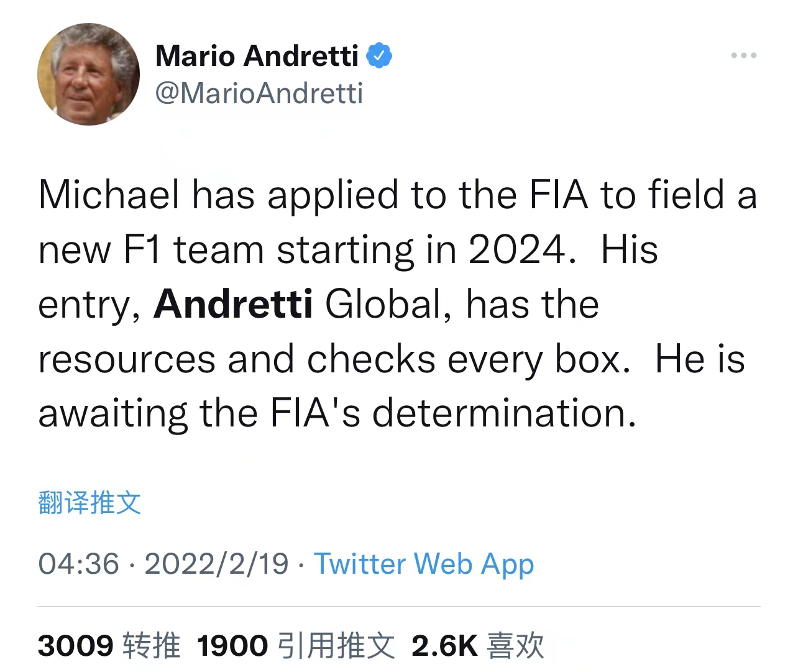The image size is (798, 672).
Task: Click the 2022/2/19 date
Action: (x=216, y=564)
